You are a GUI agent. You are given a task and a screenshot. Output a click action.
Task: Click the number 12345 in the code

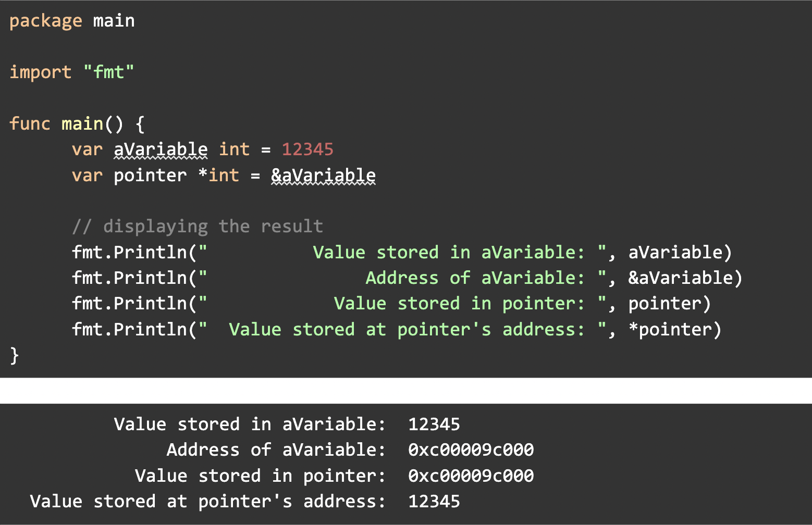(x=307, y=149)
